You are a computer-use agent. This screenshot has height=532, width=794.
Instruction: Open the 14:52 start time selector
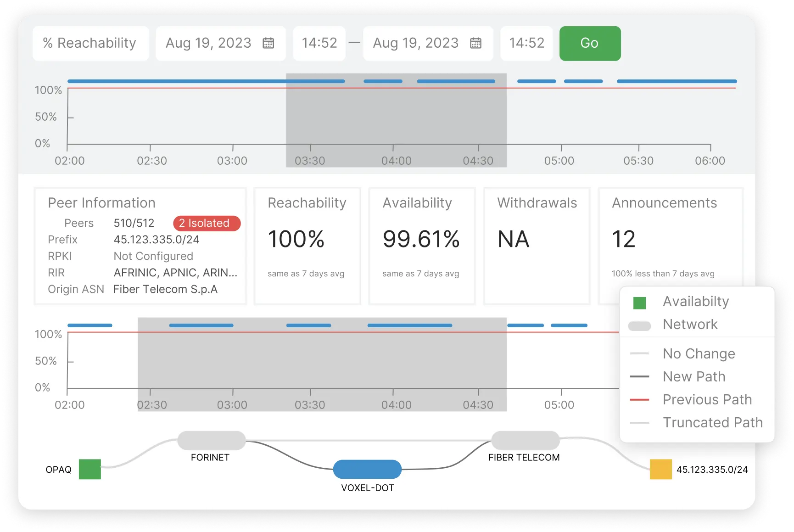click(319, 43)
